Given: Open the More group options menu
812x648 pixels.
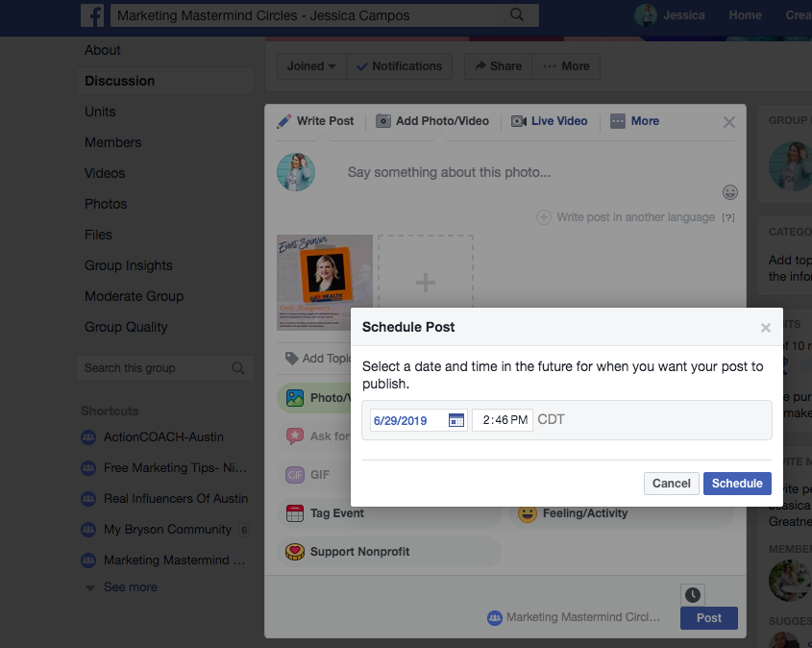Looking at the screenshot, I should point(566,66).
